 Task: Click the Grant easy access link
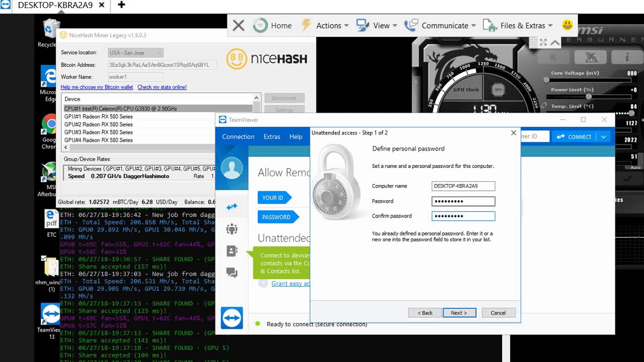290,284
